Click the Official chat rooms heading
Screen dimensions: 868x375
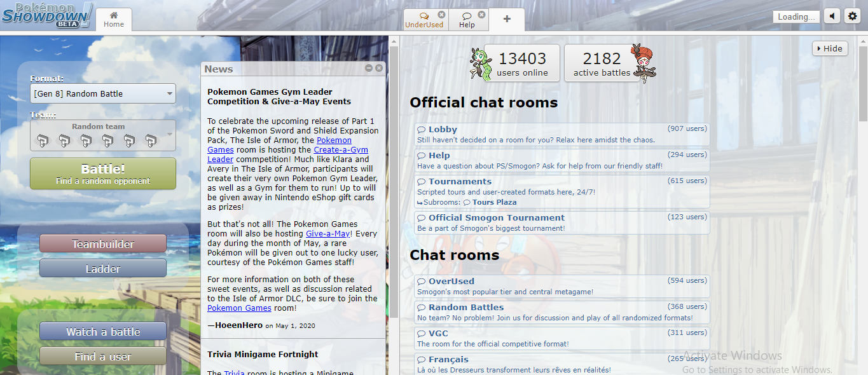pos(483,102)
